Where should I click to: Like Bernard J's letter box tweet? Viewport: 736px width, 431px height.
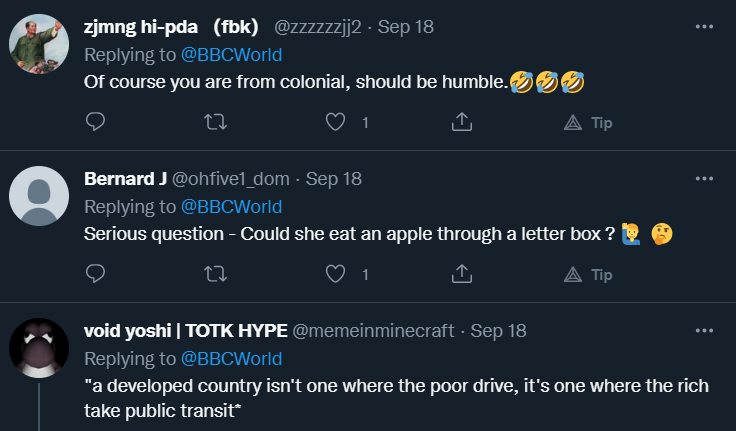point(337,274)
